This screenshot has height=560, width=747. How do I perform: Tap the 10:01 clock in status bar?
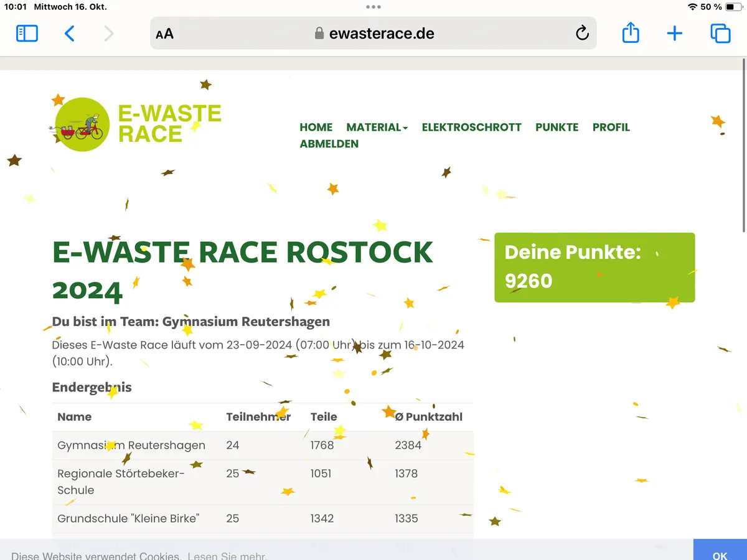(15, 7)
